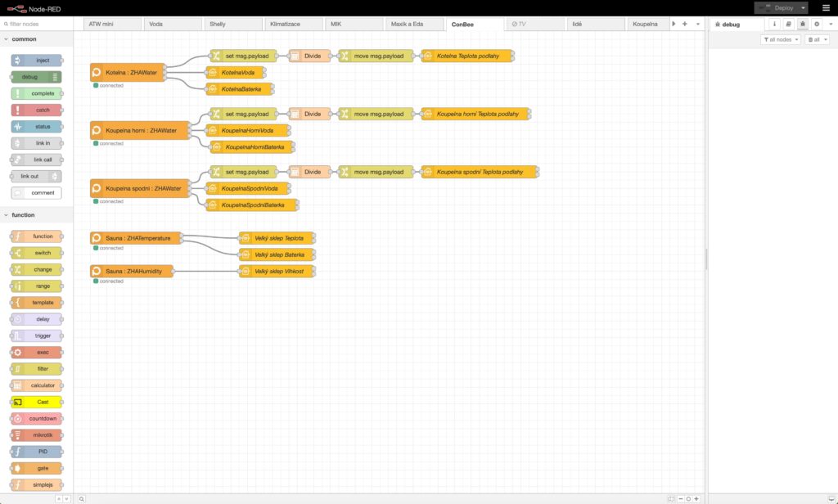Screen dimensions: 838x504
Task: Toggle the navigator map view
Action: [671, 498]
